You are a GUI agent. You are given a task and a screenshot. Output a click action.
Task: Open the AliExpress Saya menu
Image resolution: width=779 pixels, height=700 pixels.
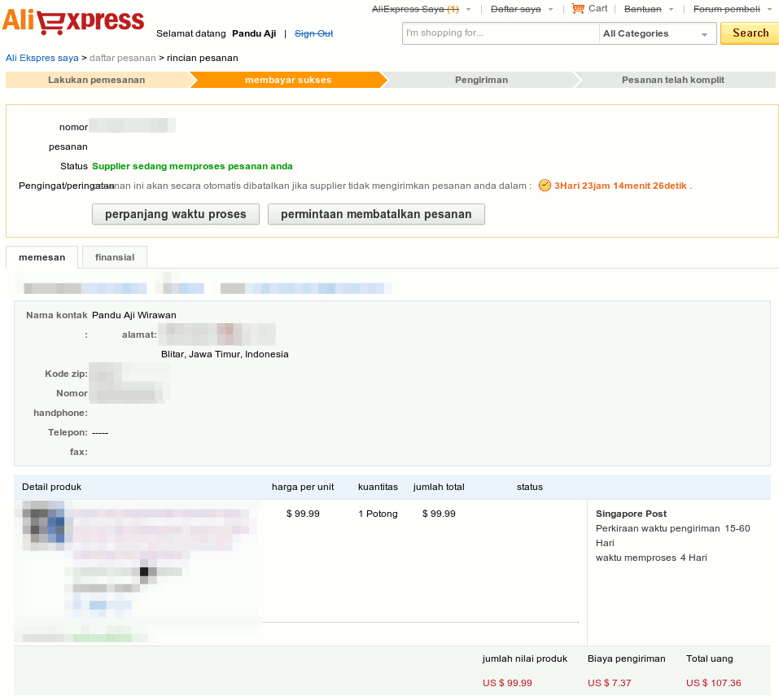pos(415,9)
